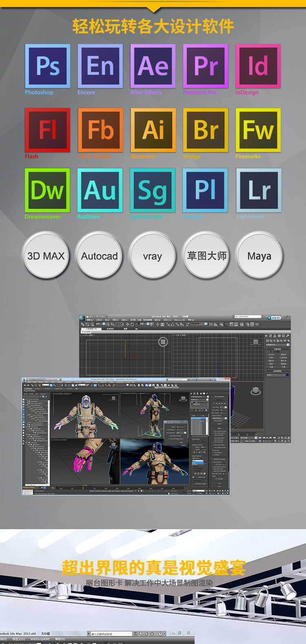Click the ViewCube in back 3ds Max window
Screen dimensions: 306x644
tap(163, 342)
